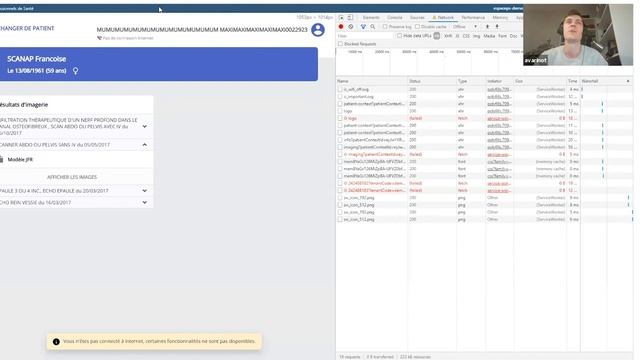Select the Network tab in DevTools
Image resolution: width=640 pixels, height=360 pixels.
pyautogui.click(x=443, y=18)
